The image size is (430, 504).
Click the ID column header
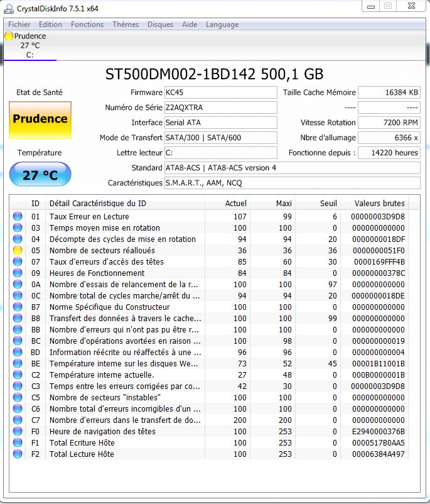point(35,203)
